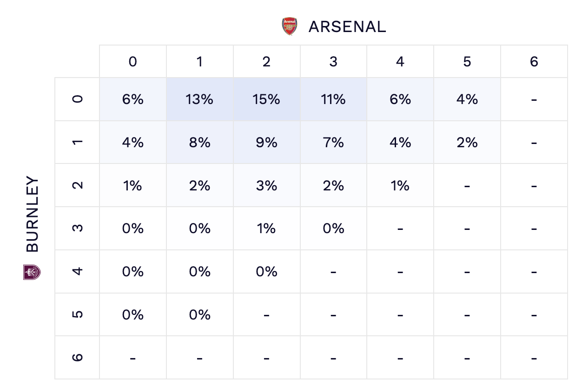The height and width of the screenshot is (392, 582).
Task: Select the 3% probability cell
Action: [x=266, y=185]
